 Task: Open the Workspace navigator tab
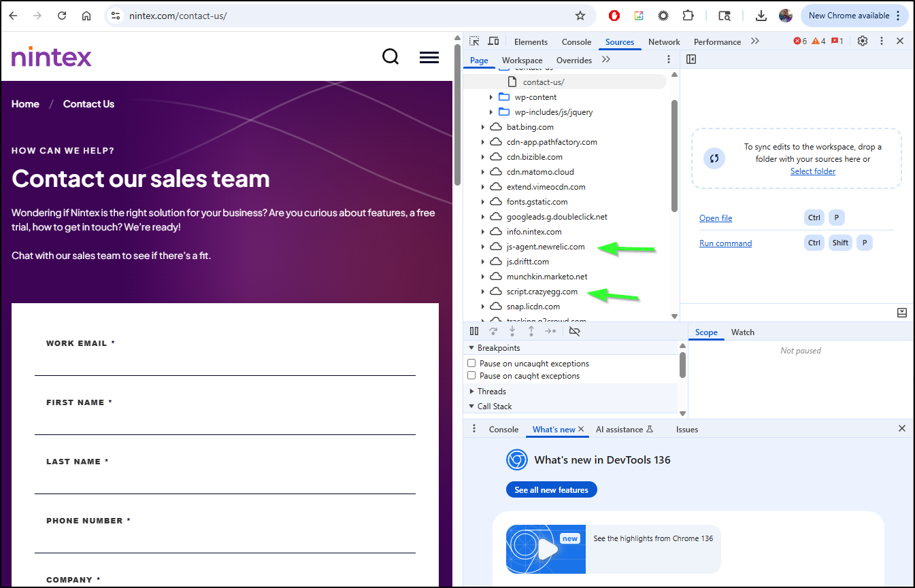522,60
